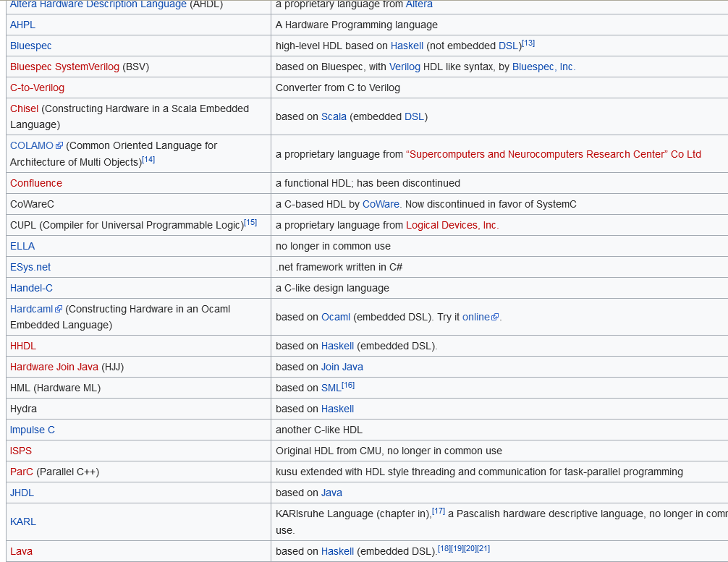This screenshot has width=728, height=562.
Task: Click the DSL link in Bluespec row
Action: (509, 46)
